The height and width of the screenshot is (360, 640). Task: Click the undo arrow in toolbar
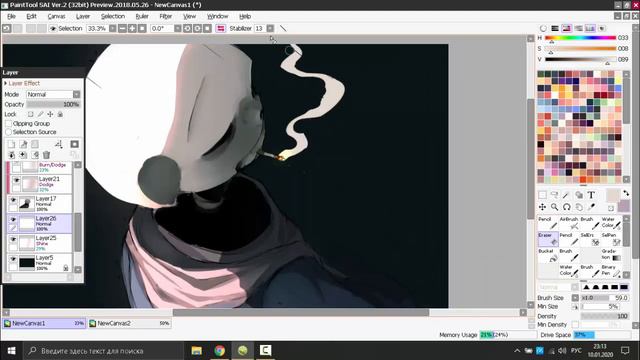[x=7, y=29]
